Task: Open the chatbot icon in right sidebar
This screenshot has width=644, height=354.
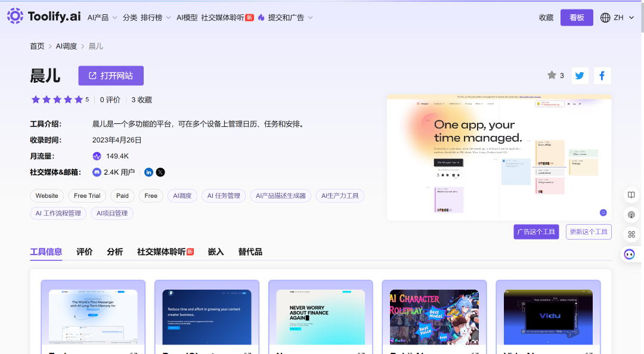Action: pyautogui.click(x=630, y=254)
